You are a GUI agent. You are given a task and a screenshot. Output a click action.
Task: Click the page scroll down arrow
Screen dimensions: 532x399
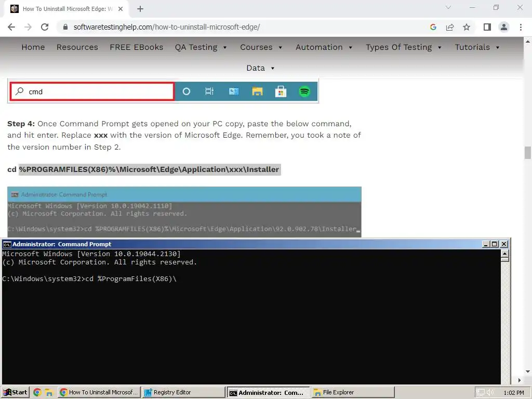point(528,372)
